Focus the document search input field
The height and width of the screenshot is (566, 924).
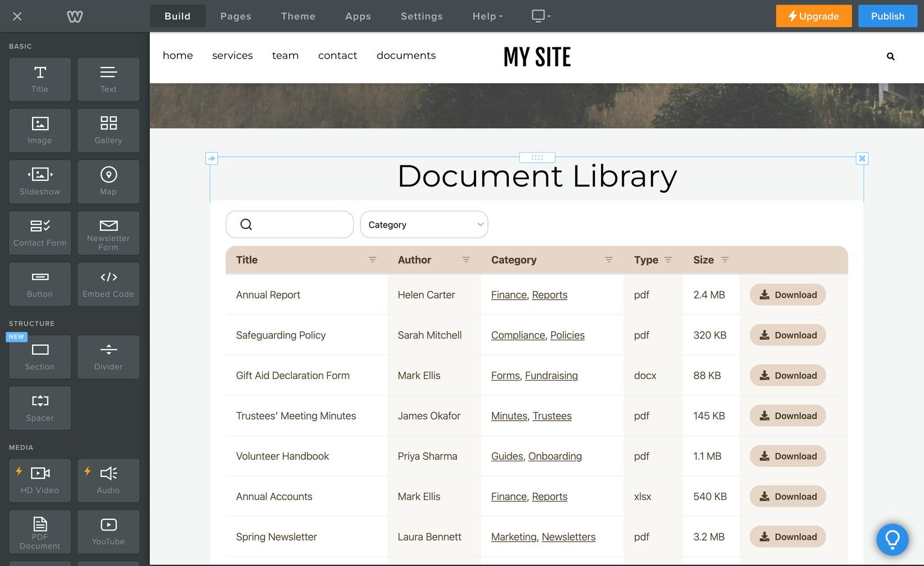(290, 225)
